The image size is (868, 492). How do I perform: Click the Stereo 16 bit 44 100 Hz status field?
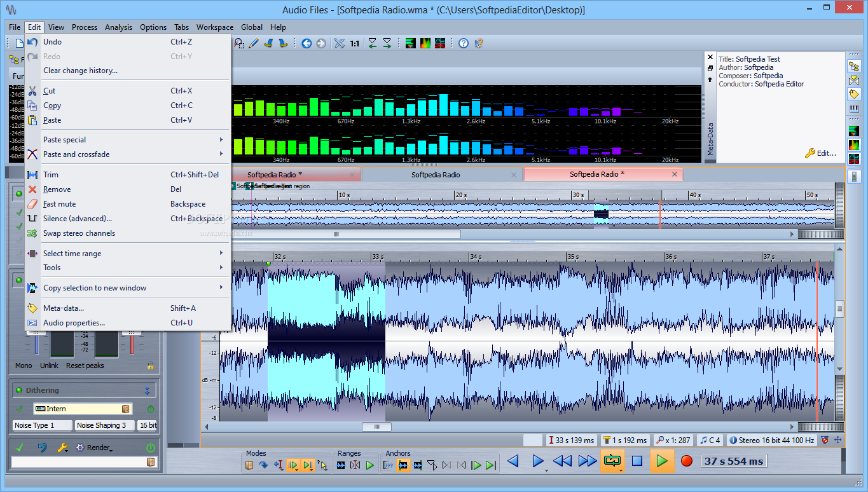[771, 440]
